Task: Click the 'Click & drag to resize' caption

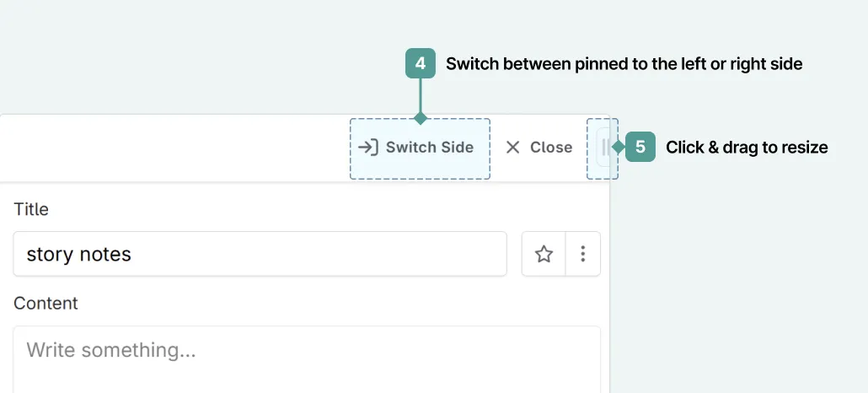Action: (747, 148)
